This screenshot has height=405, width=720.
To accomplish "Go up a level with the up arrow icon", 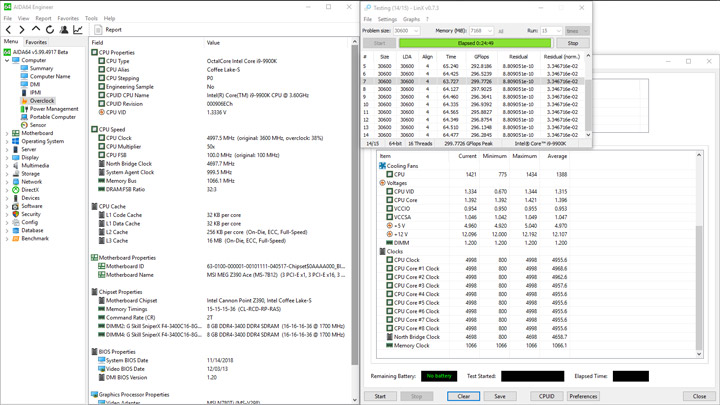I will coord(36,29).
